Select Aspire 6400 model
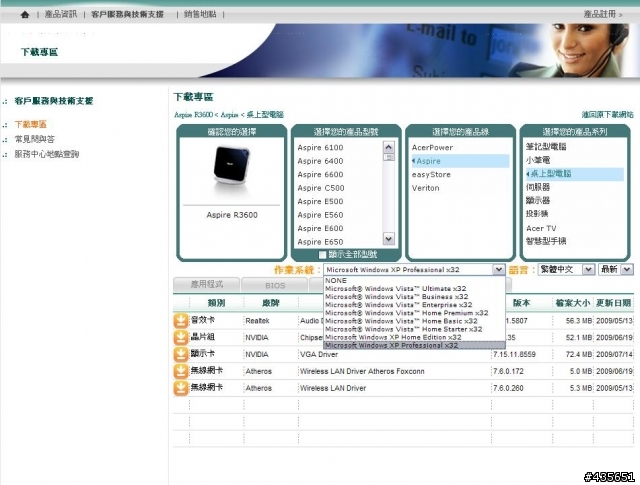The width and height of the screenshot is (640, 485). 320,161
